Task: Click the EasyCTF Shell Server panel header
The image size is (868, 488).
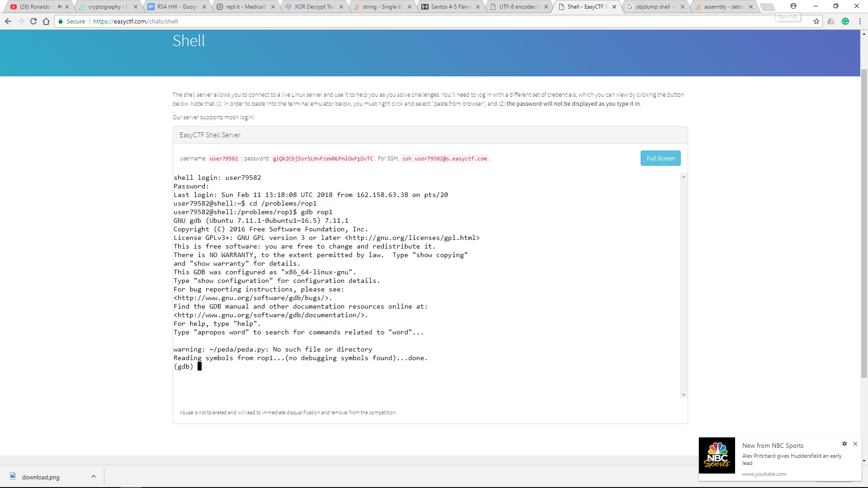Action: 430,135
